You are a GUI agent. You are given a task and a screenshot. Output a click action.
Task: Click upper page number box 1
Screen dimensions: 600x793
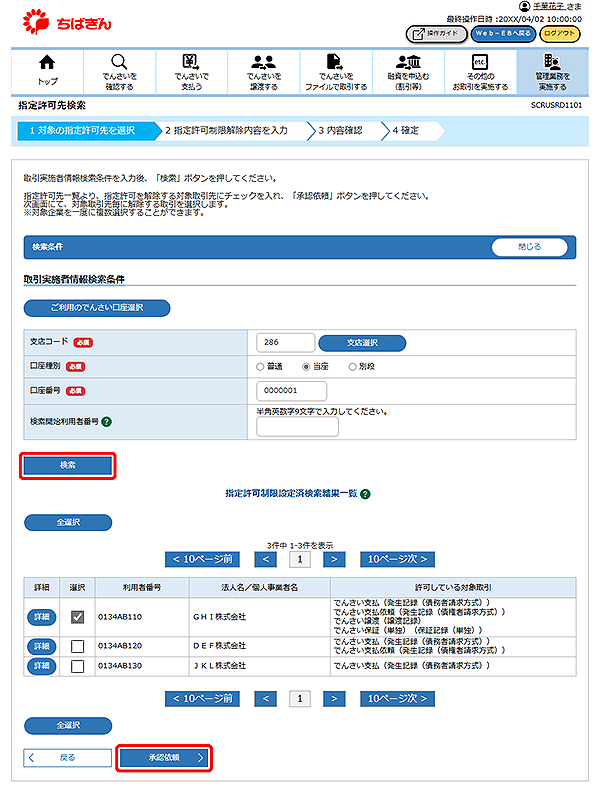click(299, 559)
